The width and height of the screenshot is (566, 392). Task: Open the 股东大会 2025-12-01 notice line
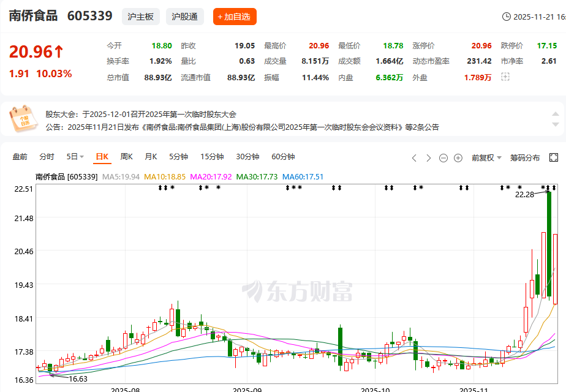click(141, 115)
